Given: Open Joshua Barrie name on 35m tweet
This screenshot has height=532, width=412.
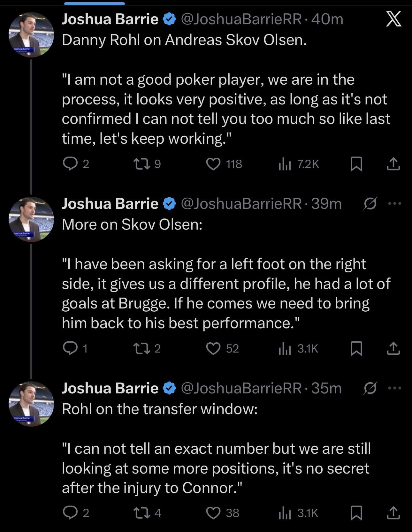Looking at the screenshot, I should (110, 388).
